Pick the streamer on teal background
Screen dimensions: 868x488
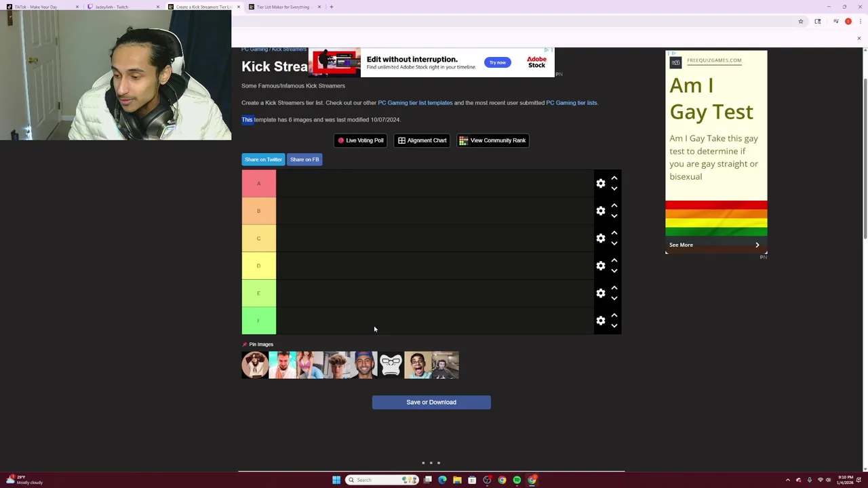282,365
